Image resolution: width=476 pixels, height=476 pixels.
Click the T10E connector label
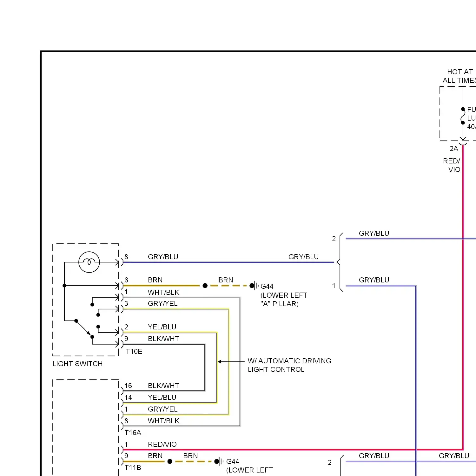click(x=134, y=351)
